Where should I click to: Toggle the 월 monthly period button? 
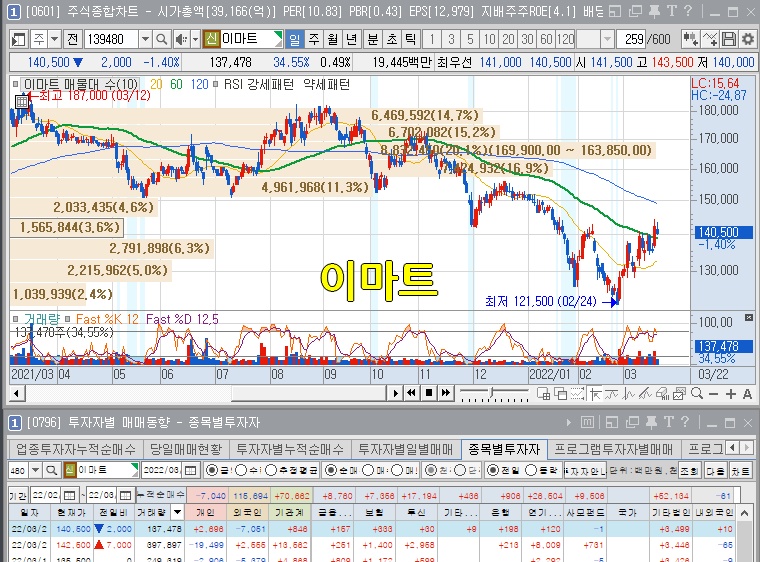[x=333, y=39]
